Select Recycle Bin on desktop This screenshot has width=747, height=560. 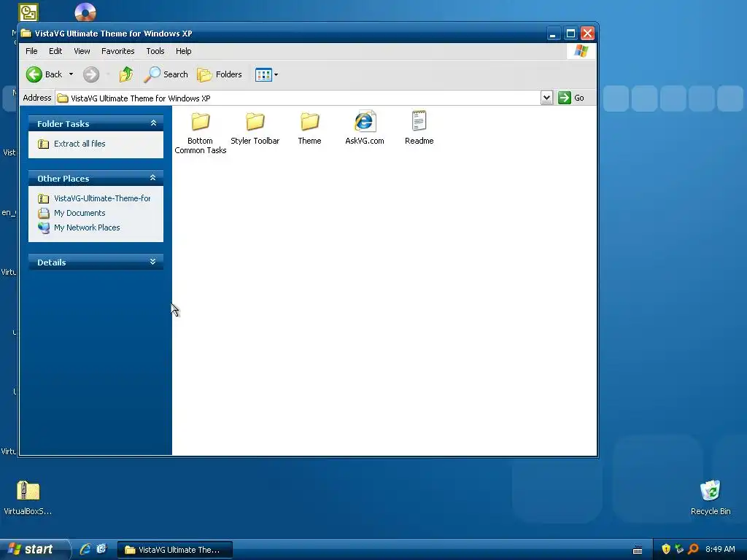point(711,497)
